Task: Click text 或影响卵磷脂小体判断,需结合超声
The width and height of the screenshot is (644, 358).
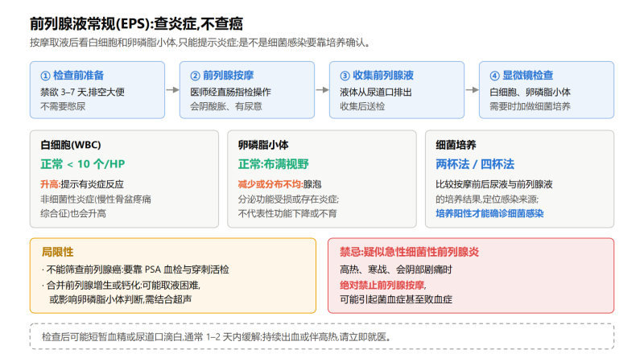Action: point(120,299)
